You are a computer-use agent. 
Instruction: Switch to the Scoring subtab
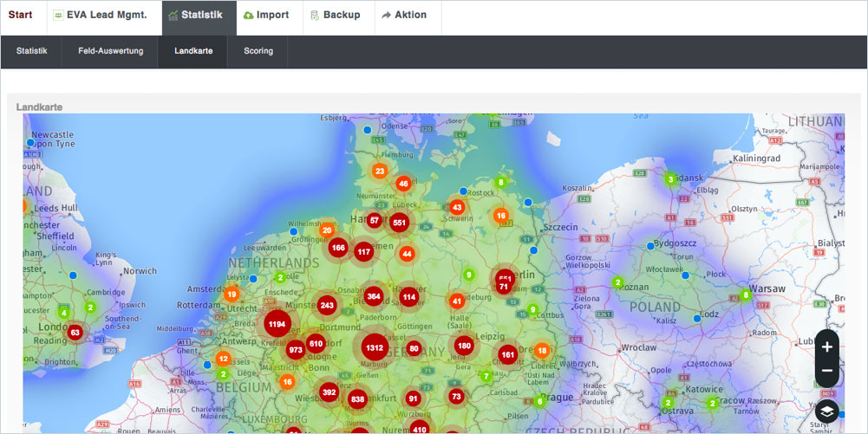click(x=258, y=51)
